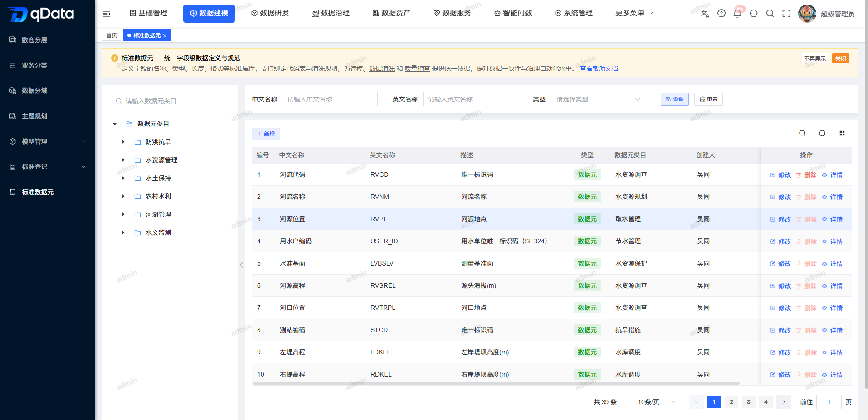The image size is (868, 420).
Task: Toggle fullscreen mode icon
Action: 786,14
